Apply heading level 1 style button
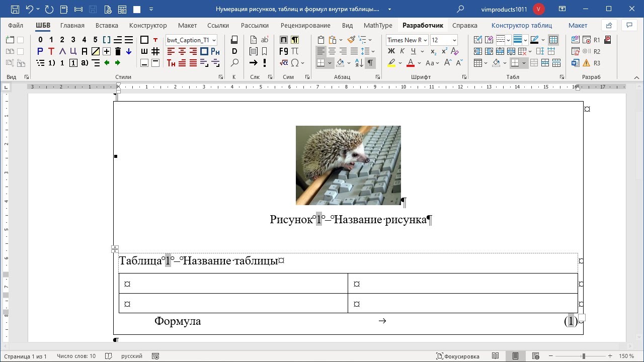The height and width of the screenshot is (362, 644). click(x=51, y=40)
